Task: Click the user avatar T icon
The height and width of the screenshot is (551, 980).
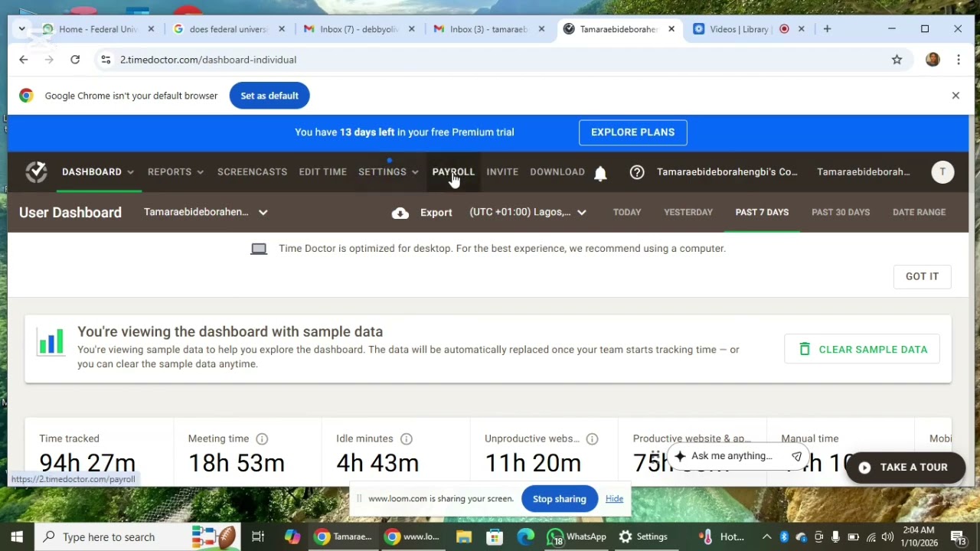Action: click(x=942, y=172)
